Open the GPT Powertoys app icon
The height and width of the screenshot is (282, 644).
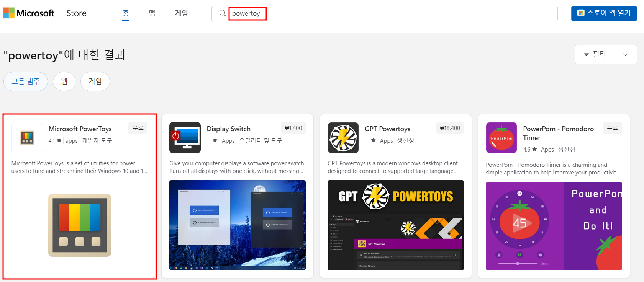(x=343, y=138)
